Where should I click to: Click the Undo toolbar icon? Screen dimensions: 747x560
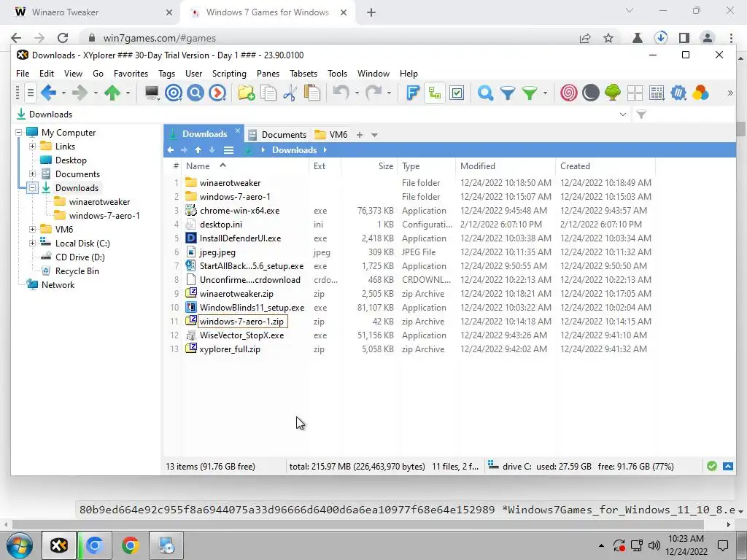[341, 93]
